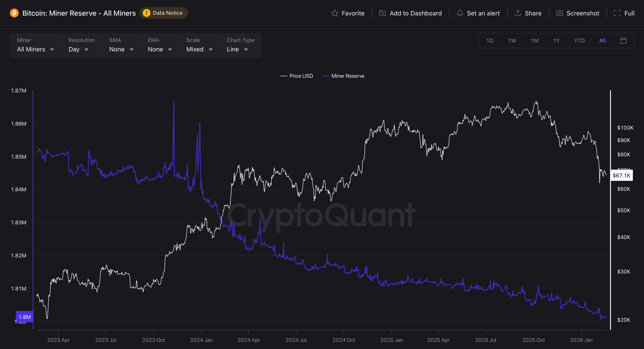644x349 pixels.
Task: Click the $60K right axis label
Action: [x=623, y=189]
